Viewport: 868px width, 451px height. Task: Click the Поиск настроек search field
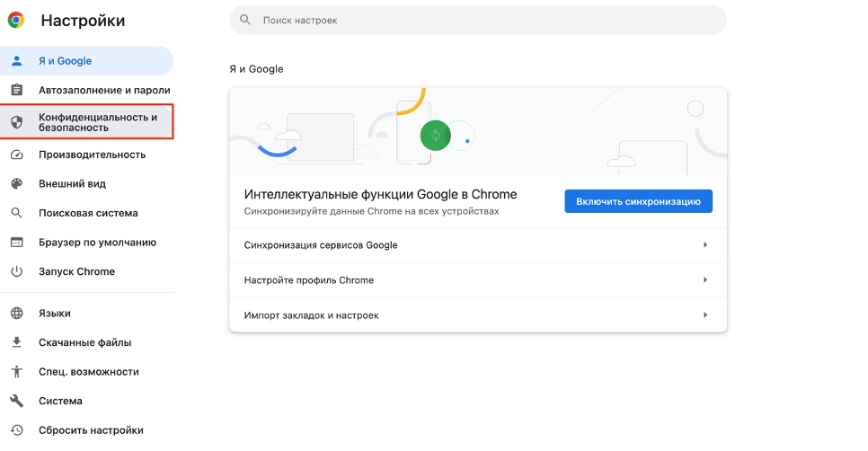[485, 20]
